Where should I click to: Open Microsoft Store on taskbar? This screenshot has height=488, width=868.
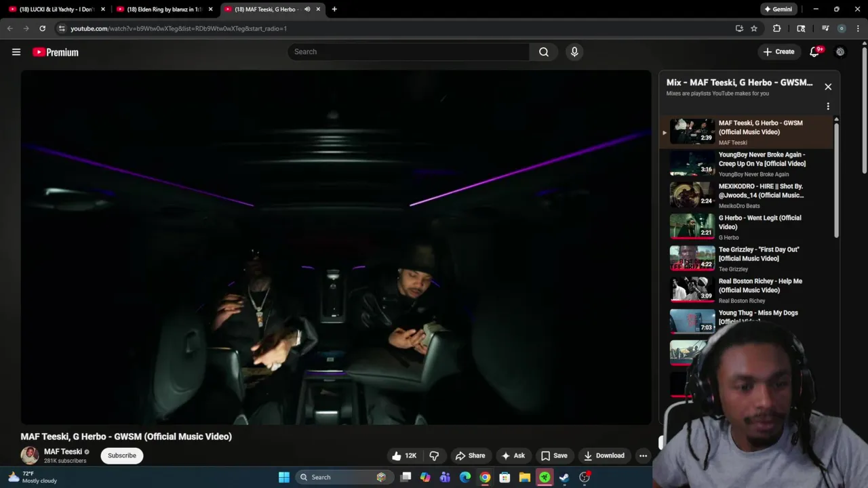[505, 477]
